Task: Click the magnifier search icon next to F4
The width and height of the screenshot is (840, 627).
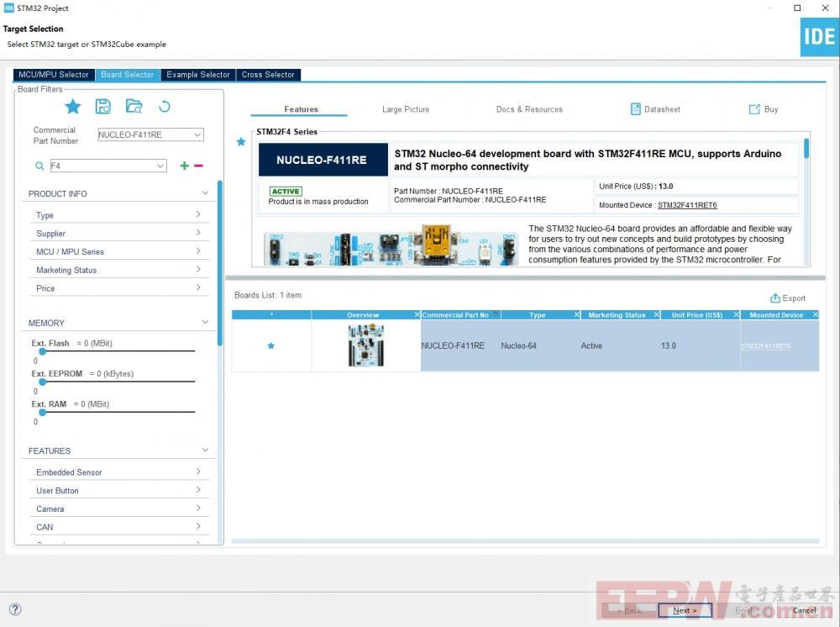Action: (x=39, y=166)
